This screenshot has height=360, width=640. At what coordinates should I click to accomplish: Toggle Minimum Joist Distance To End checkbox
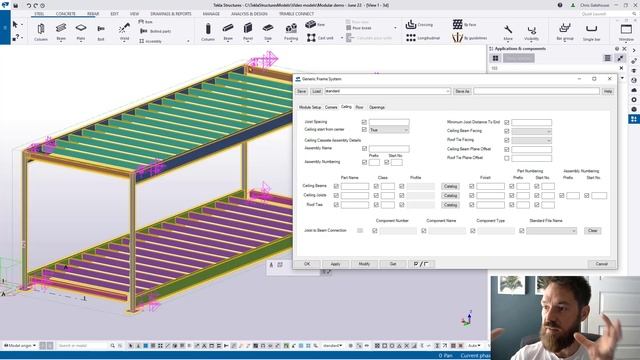[507, 122]
